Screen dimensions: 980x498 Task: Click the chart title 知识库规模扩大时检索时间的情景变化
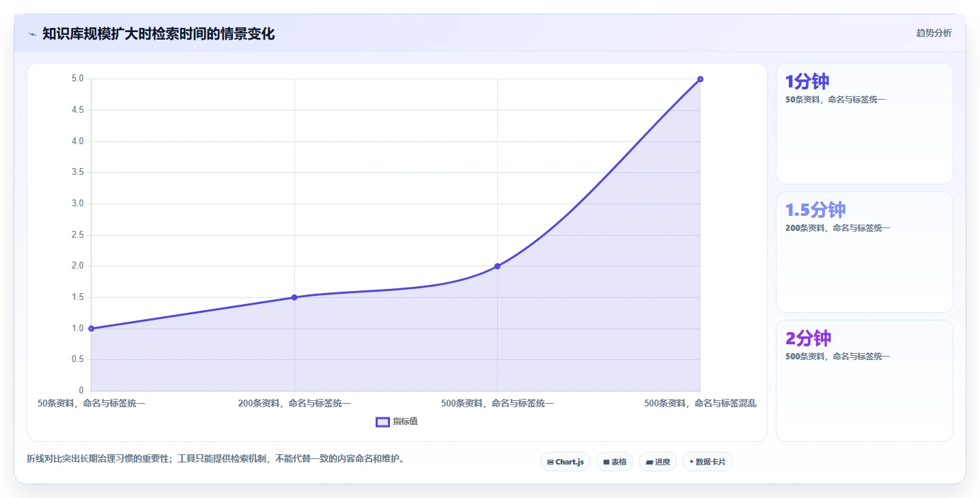pyautogui.click(x=158, y=33)
